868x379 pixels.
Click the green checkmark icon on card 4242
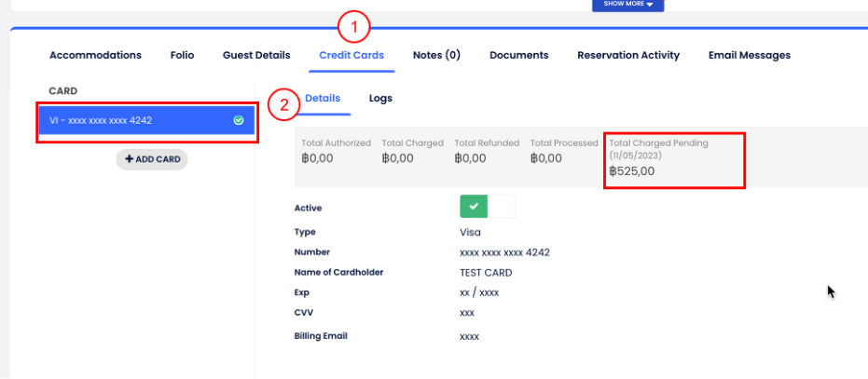(x=239, y=120)
